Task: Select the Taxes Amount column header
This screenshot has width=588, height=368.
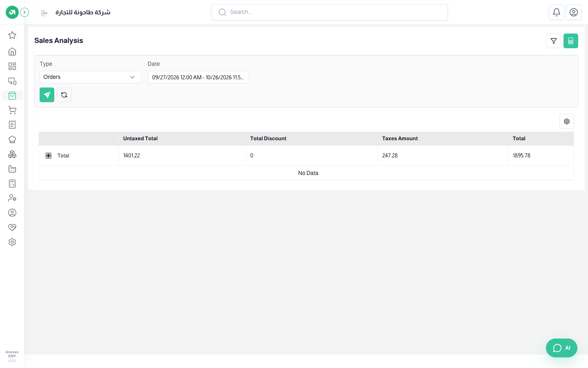Action: [x=400, y=139]
